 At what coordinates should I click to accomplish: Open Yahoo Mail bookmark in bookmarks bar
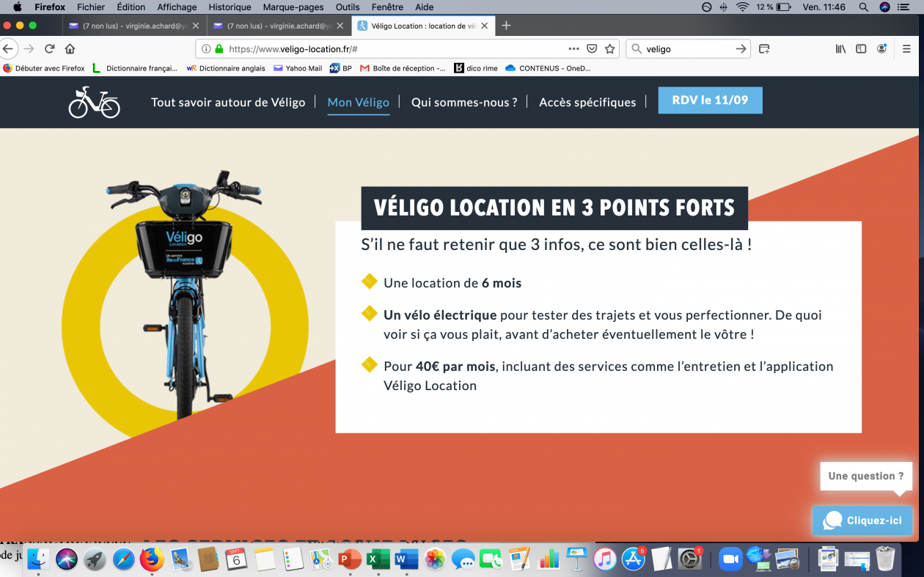(x=298, y=68)
